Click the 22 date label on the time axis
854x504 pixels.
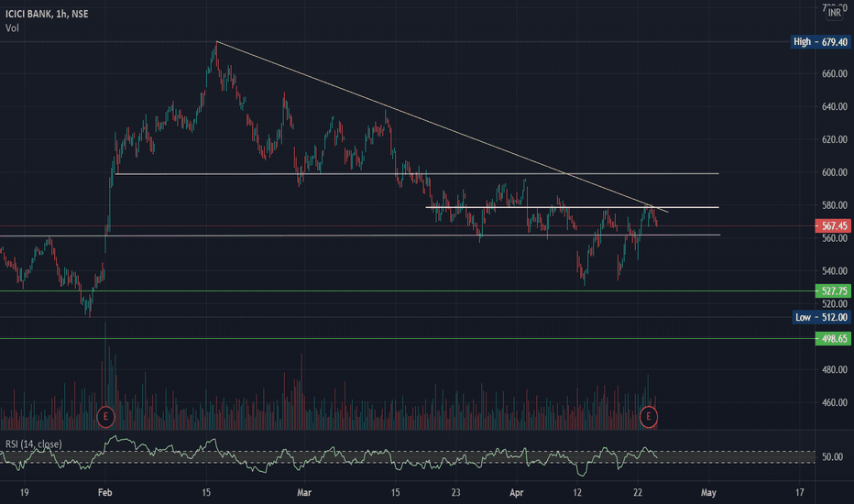pyautogui.click(x=638, y=493)
